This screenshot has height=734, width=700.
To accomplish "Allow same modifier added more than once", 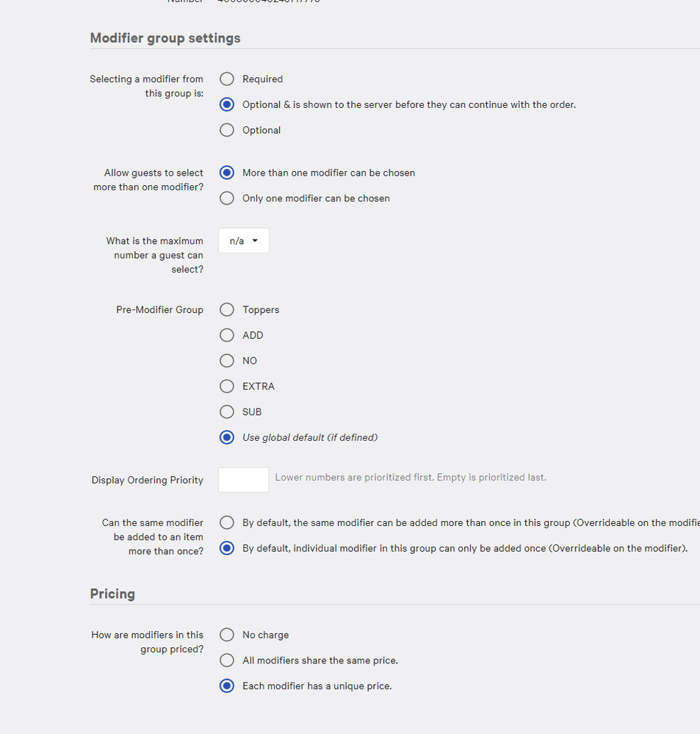I will click(x=228, y=523).
